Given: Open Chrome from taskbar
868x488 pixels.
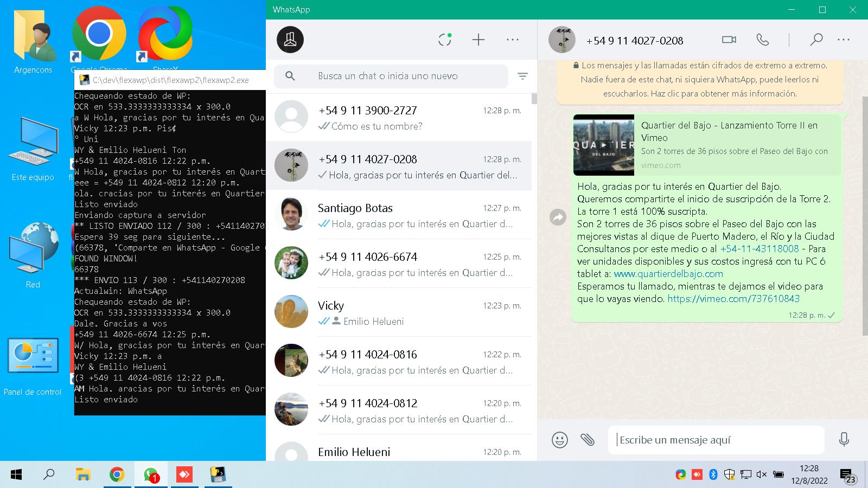Looking at the screenshot, I should click(x=117, y=475).
